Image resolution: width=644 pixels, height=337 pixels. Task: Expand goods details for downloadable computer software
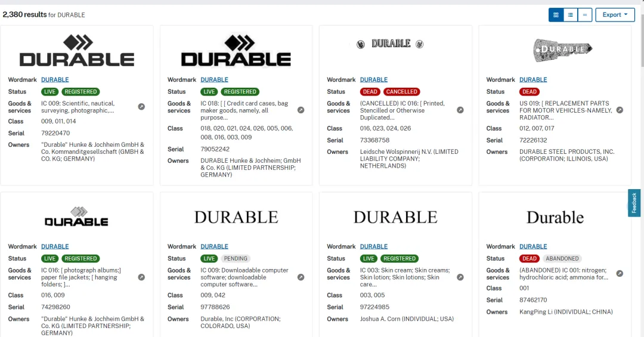click(301, 277)
